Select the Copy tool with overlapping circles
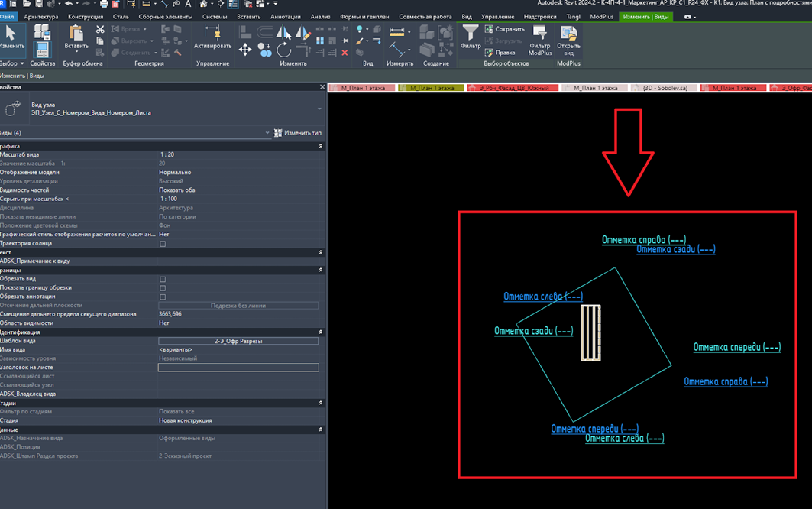 [x=264, y=50]
